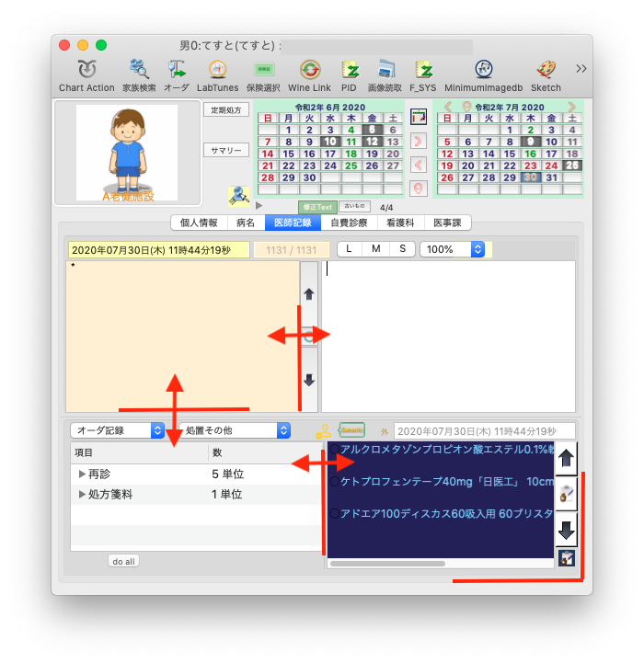This screenshot has height=663, width=644.
Task: Click the 家族検索 family search icon
Action: pyautogui.click(x=139, y=70)
